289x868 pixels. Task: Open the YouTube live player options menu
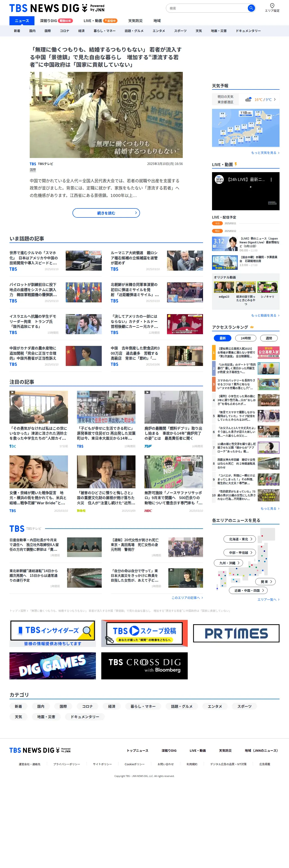[271, 180]
